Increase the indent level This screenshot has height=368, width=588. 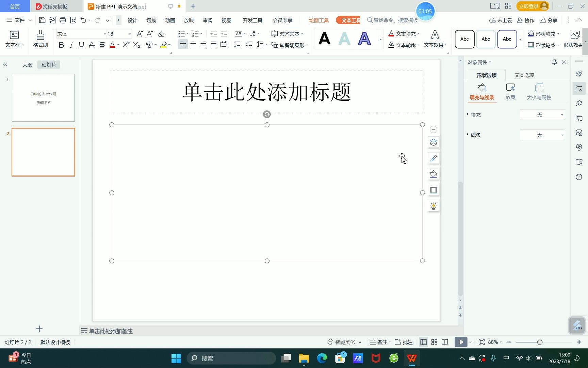[224, 34]
